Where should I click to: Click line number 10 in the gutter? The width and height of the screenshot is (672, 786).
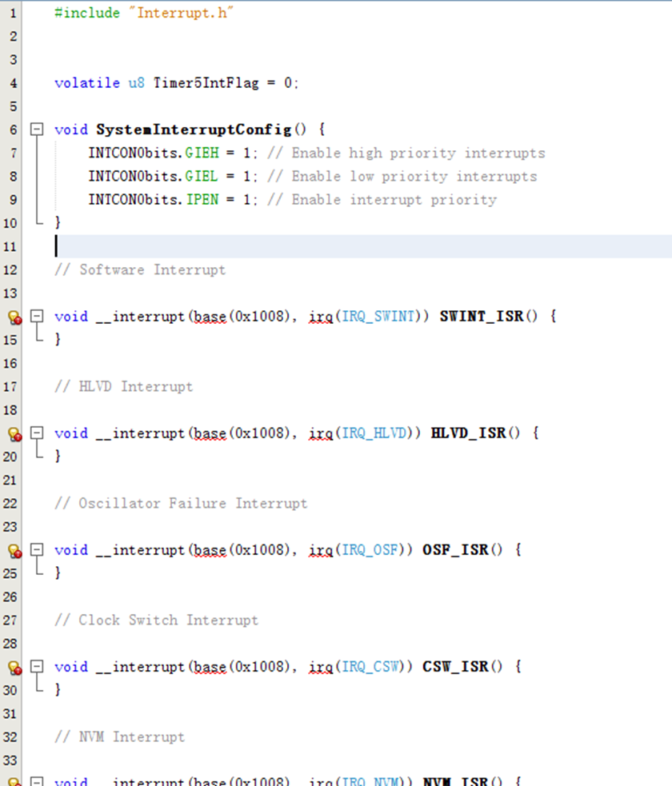(12, 222)
